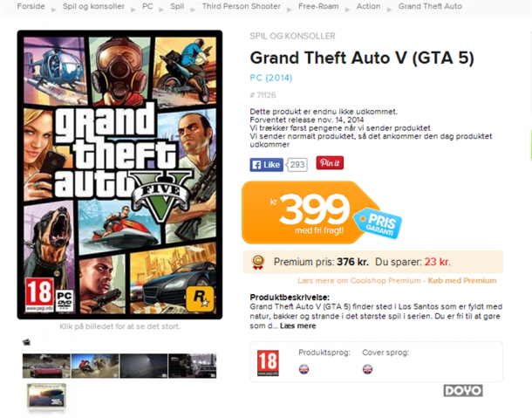Click the red Pin it button
Viewport: 532px width, 418px height.
coord(330,163)
